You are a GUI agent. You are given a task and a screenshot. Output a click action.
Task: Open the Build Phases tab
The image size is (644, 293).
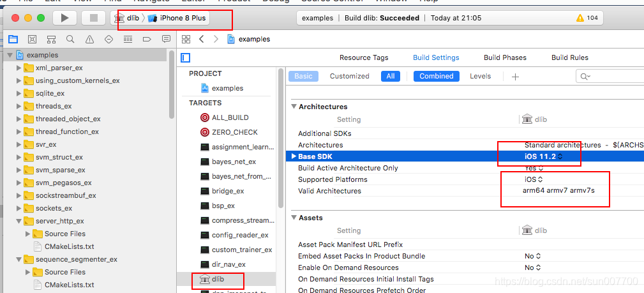point(505,57)
